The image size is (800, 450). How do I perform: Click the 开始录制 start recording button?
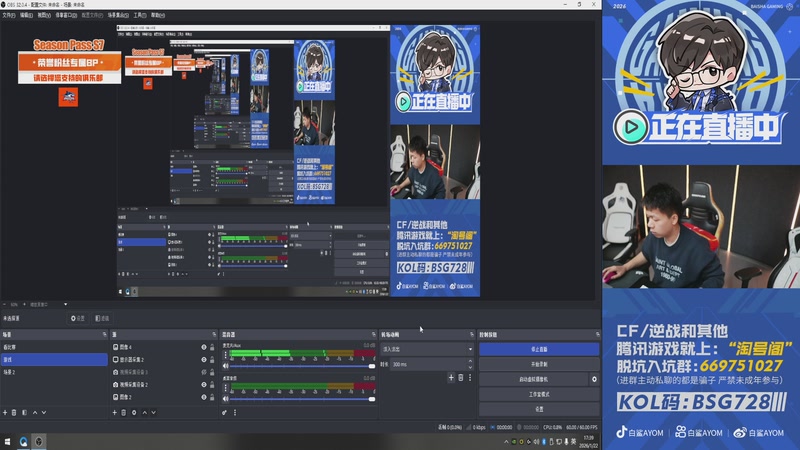539,364
